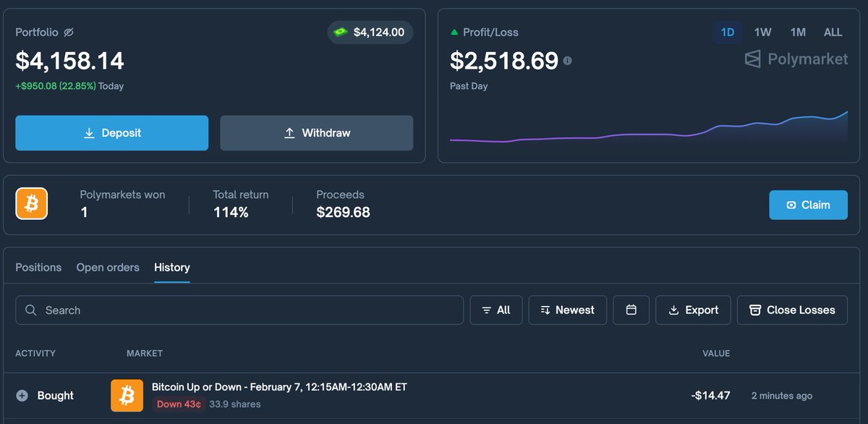Click the VALUE column header
Image resolution: width=868 pixels, height=424 pixels.
coord(716,353)
